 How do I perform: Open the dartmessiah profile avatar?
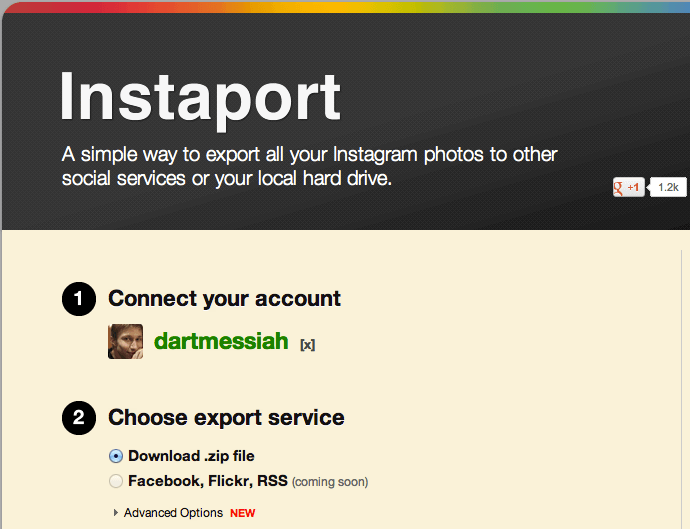[125, 342]
